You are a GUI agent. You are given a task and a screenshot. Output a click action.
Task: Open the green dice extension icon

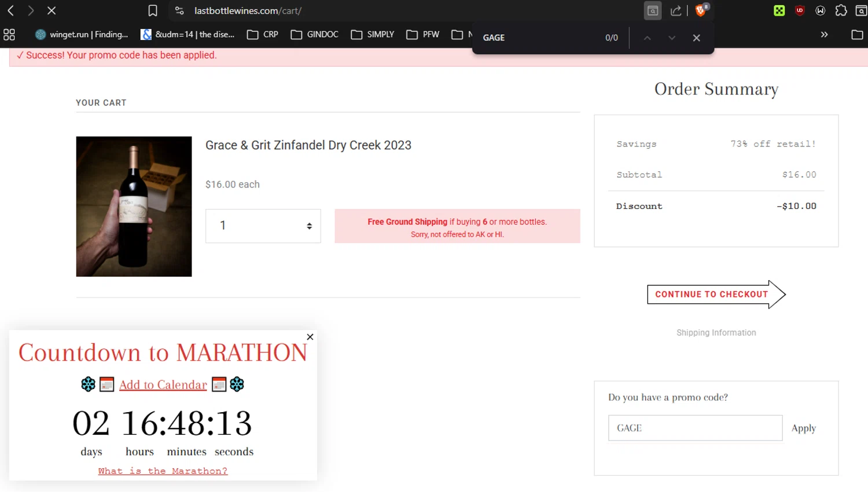coord(779,10)
